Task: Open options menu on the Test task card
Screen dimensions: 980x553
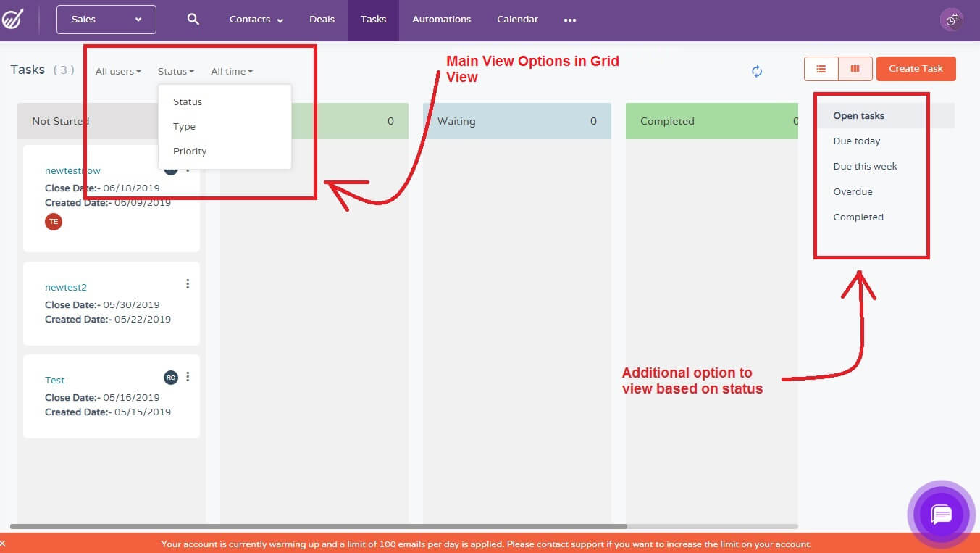Action: pyautogui.click(x=188, y=376)
